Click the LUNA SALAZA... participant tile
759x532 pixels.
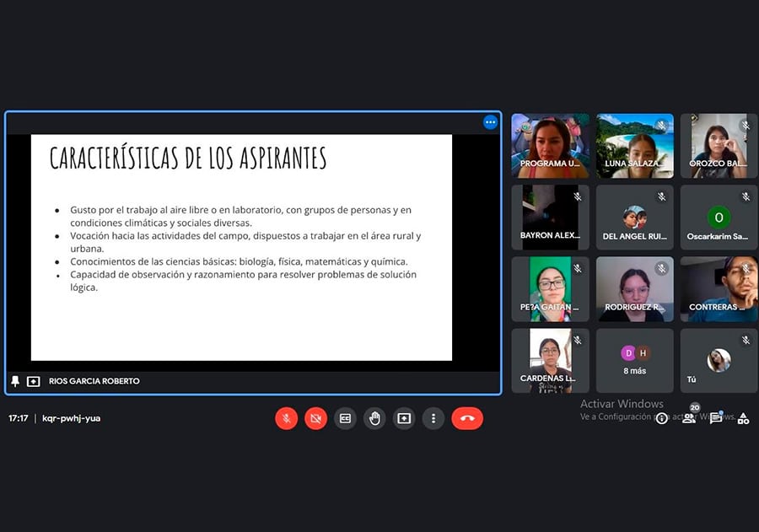pos(634,145)
